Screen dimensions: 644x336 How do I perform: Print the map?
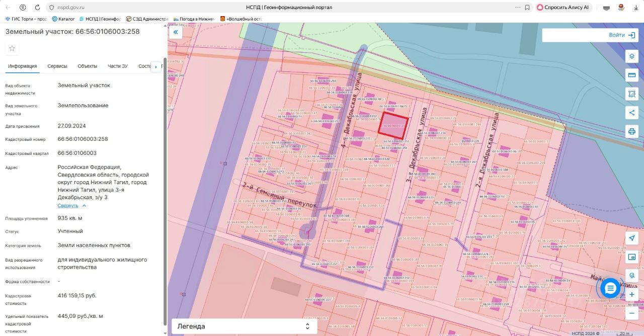[x=631, y=131]
